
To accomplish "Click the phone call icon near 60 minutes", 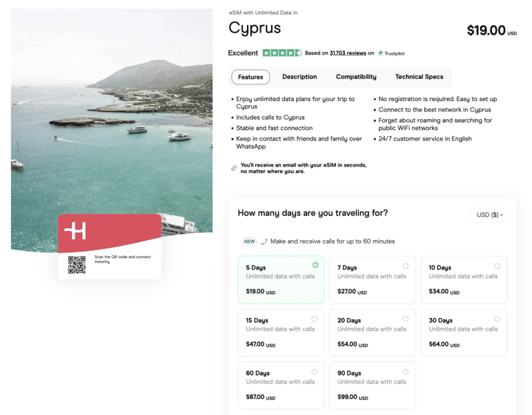I will tap(264, 241).
